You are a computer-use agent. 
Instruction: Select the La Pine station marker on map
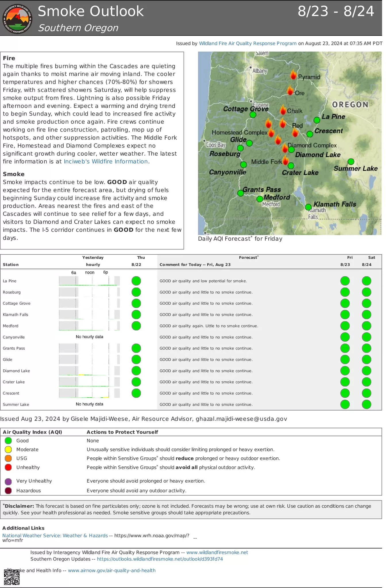click(317, 120)
